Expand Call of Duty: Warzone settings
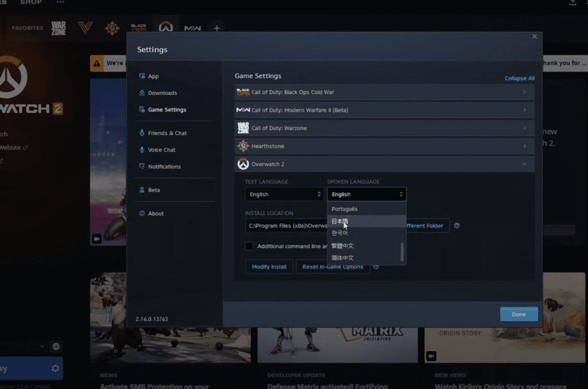 [x=384, y=128]
